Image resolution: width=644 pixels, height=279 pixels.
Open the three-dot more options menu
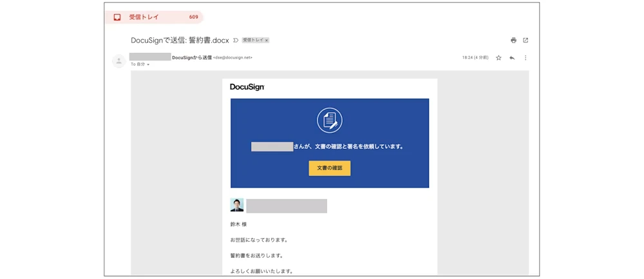coord(526,58)
